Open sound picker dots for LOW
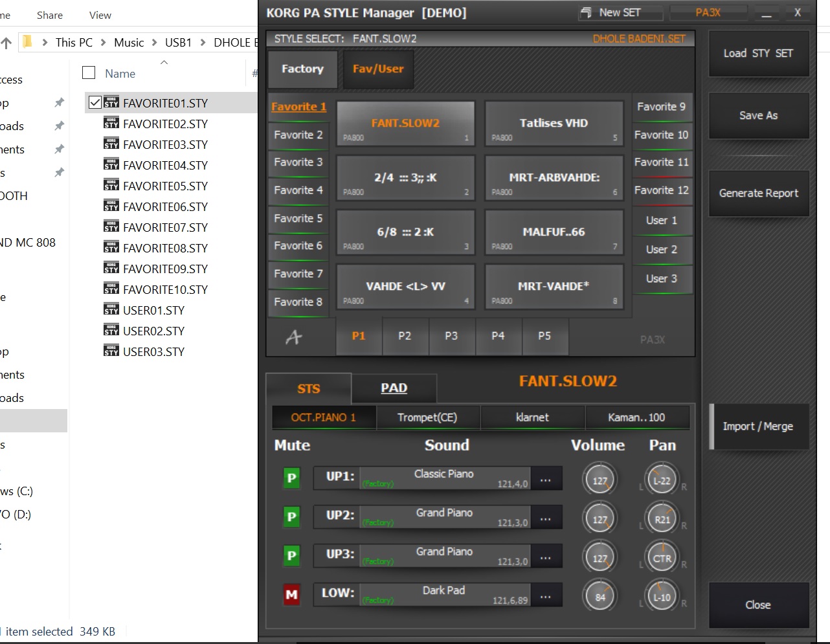 (x=546, y=596)
